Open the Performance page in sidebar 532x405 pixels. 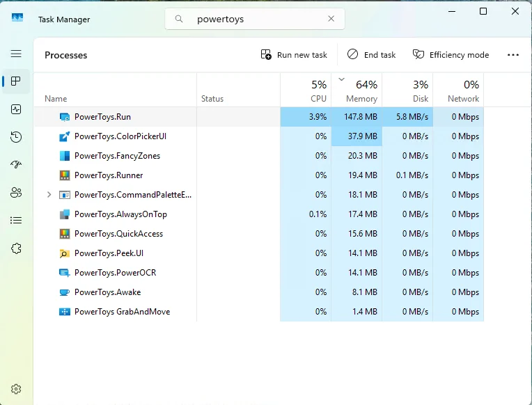click(16, 109)
